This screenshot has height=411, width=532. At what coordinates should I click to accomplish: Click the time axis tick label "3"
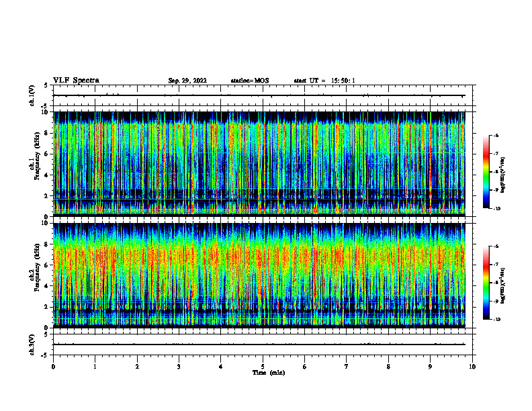point(179,367)
